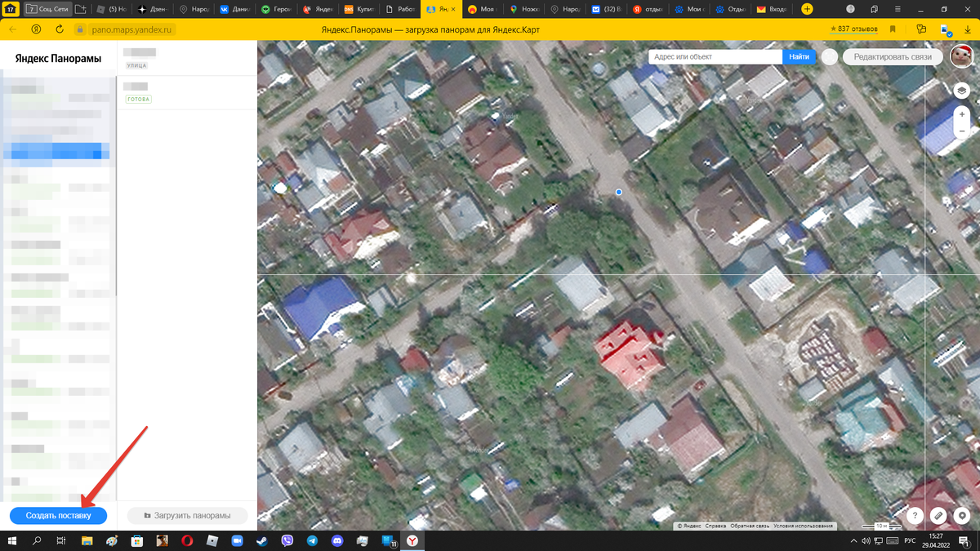Click the Загрузить панорамы button
Image resolution: width=980 pixels, height=551 pixels.
[x=187, y=516]
